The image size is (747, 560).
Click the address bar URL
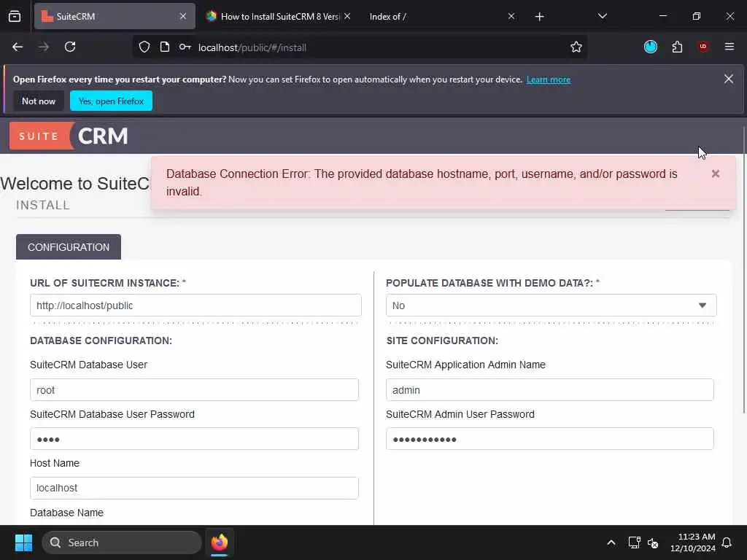coord(252,47)
